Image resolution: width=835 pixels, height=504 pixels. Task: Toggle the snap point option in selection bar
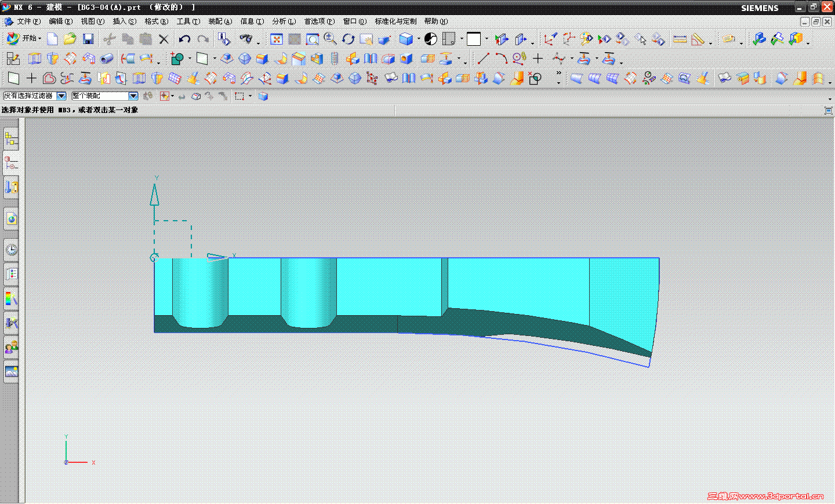165,96
